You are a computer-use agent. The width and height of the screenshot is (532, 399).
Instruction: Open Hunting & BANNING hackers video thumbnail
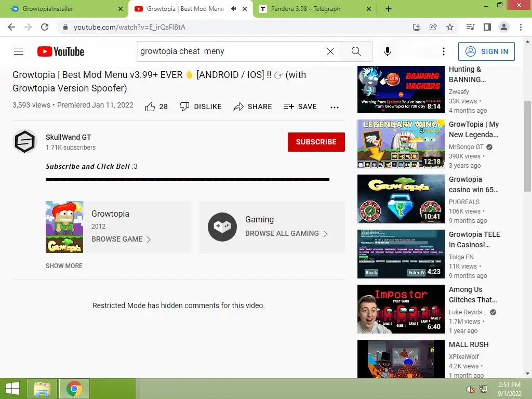401,89
